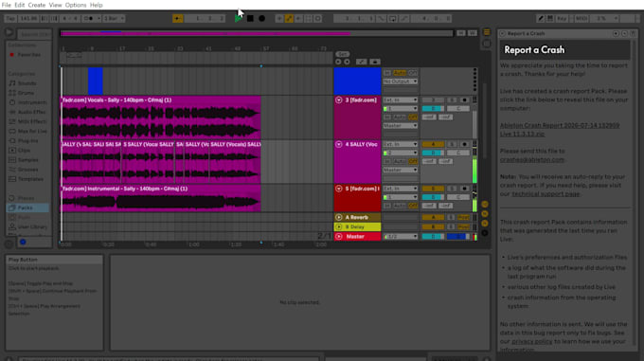Open the File menu

tap(7, 5)
